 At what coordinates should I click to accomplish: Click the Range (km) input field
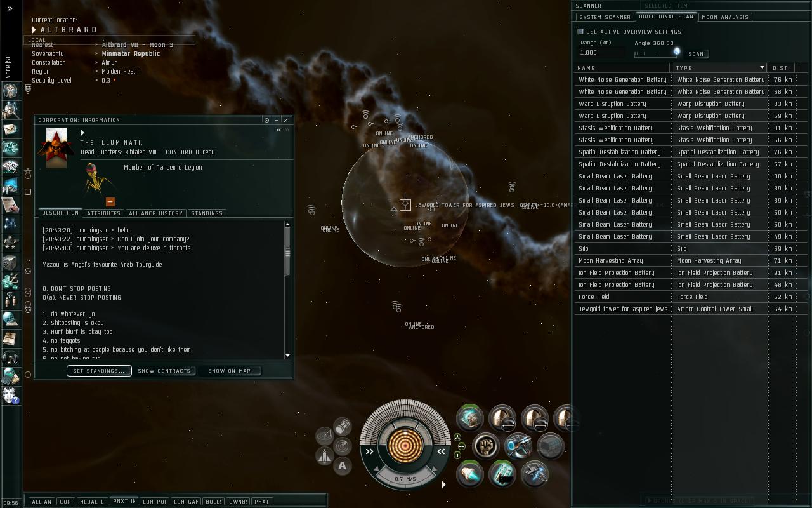coord(602,53)
